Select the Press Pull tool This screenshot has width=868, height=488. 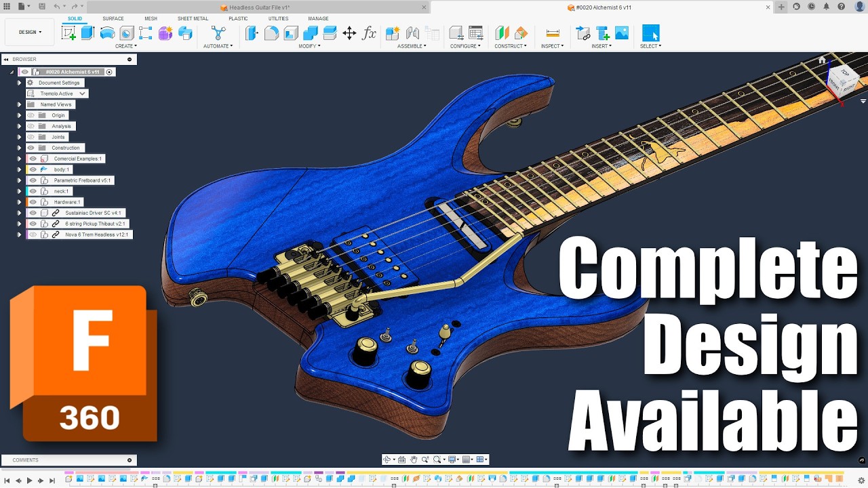[252, 33]
